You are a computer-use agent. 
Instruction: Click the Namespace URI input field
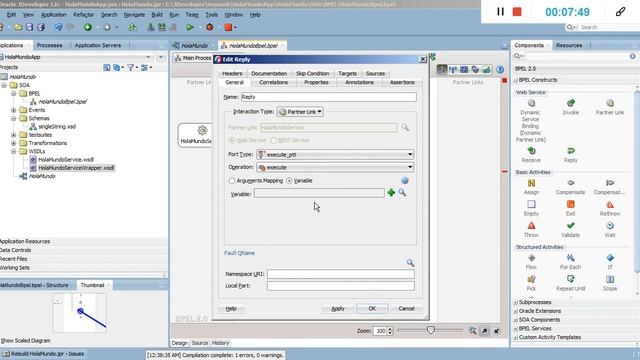pos(341,274)
